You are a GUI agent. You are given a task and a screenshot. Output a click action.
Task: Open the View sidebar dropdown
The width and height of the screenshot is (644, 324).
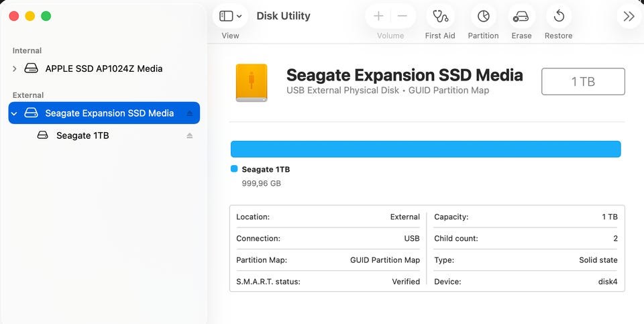(x=230, y=16)
